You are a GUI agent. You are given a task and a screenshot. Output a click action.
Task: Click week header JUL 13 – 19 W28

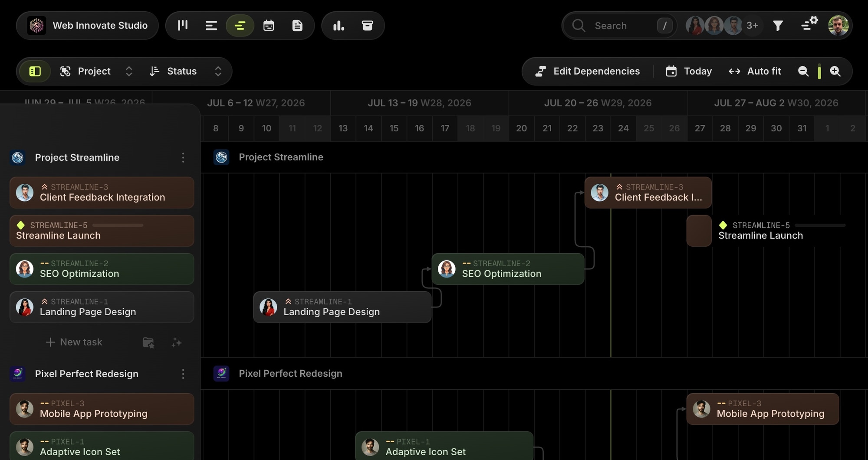(419, 103)
